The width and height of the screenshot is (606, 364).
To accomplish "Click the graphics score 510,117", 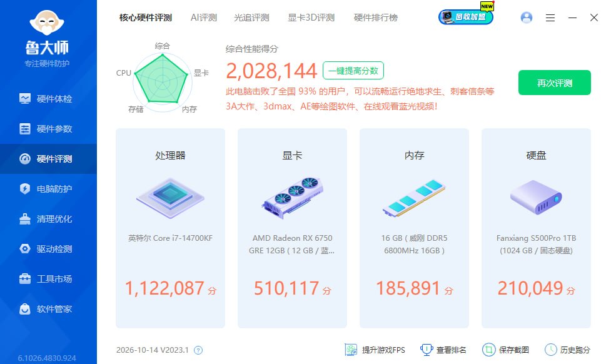I will (x=286, y=288).
